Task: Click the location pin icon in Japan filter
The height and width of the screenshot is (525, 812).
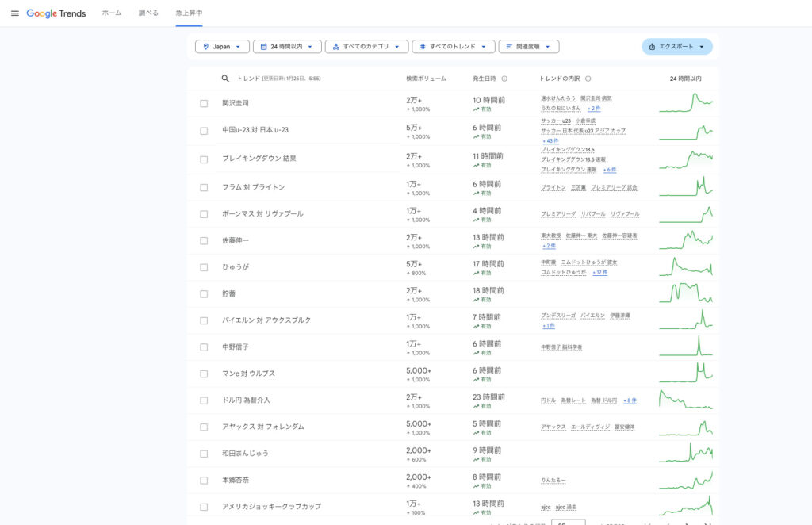Action: (x=206, y=47)
